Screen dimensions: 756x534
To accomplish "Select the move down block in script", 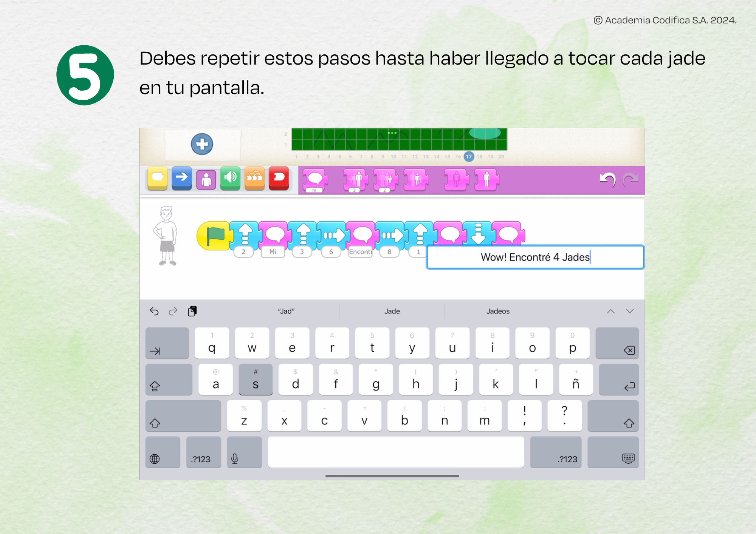I will point(477,234).
